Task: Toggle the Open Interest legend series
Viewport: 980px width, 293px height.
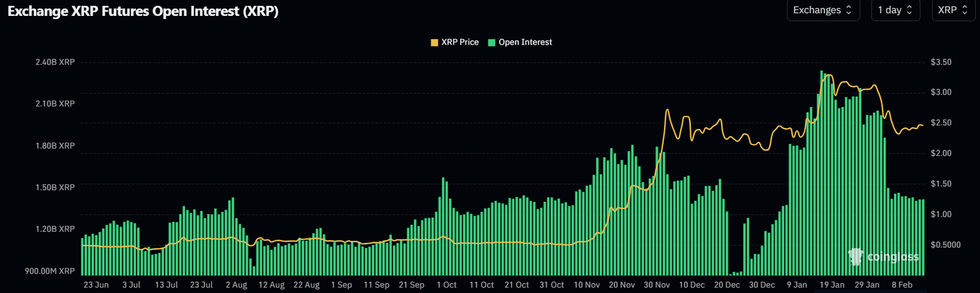Action: click(x=524, y=42)
